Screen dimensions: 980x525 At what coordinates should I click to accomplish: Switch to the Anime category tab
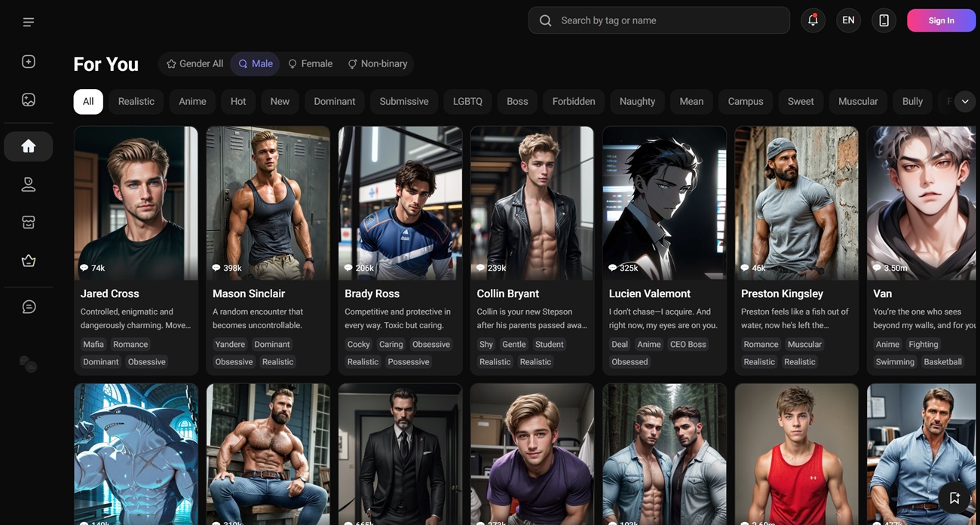point(192,102)
